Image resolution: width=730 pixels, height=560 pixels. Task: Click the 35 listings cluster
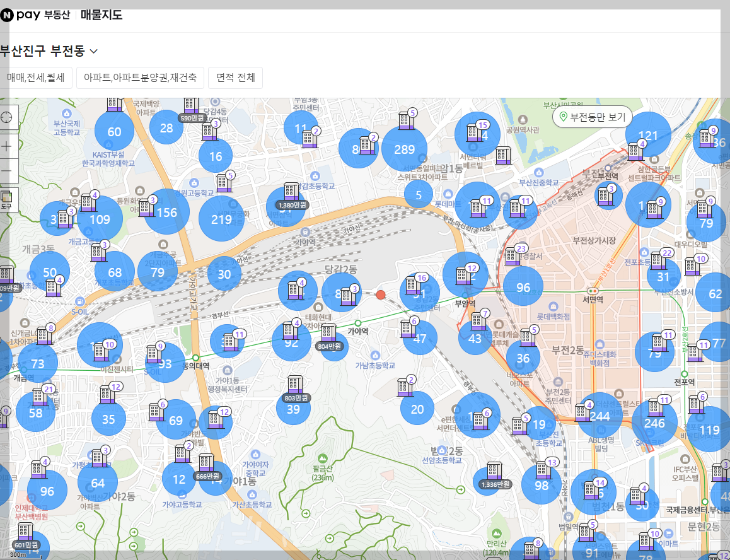108,419
